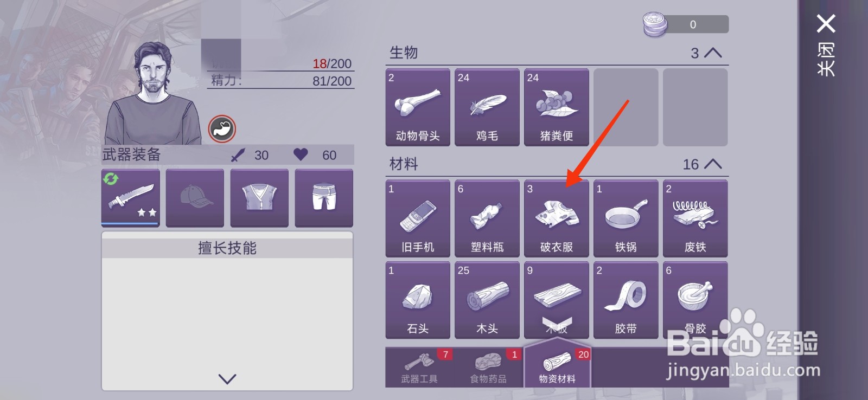Click the character portrait

(153, 93)
